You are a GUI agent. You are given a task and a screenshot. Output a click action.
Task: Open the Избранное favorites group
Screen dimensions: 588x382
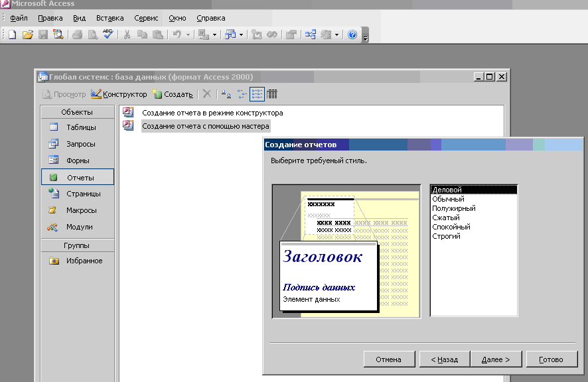point(77,261)
